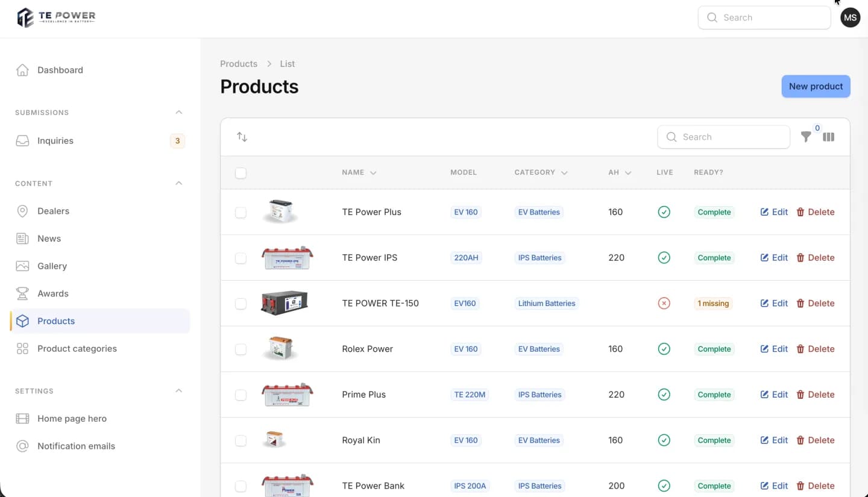Click the live checkmark icon for Rolex Power

(664, 349)
